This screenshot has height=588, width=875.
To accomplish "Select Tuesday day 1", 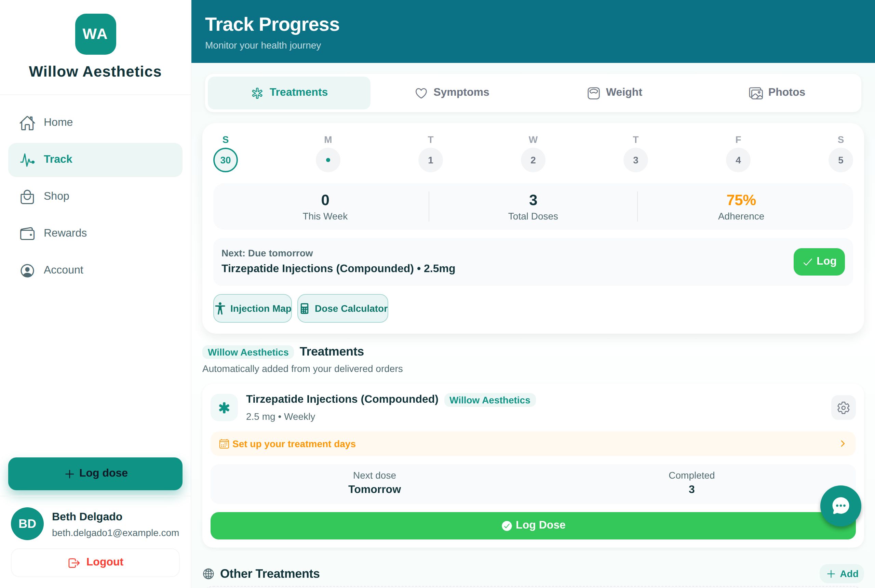I will pyautogui.click(x=430, y=160).
